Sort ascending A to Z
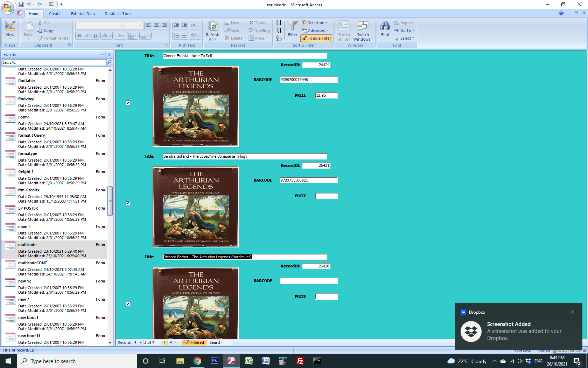The height and width of the screenshot is (368, 588). [x=279, y=23]
